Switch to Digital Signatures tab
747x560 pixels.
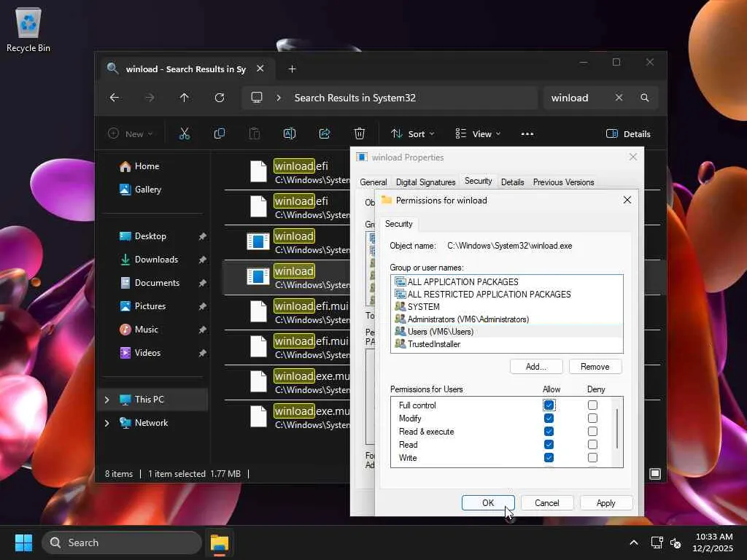(425, 182)
